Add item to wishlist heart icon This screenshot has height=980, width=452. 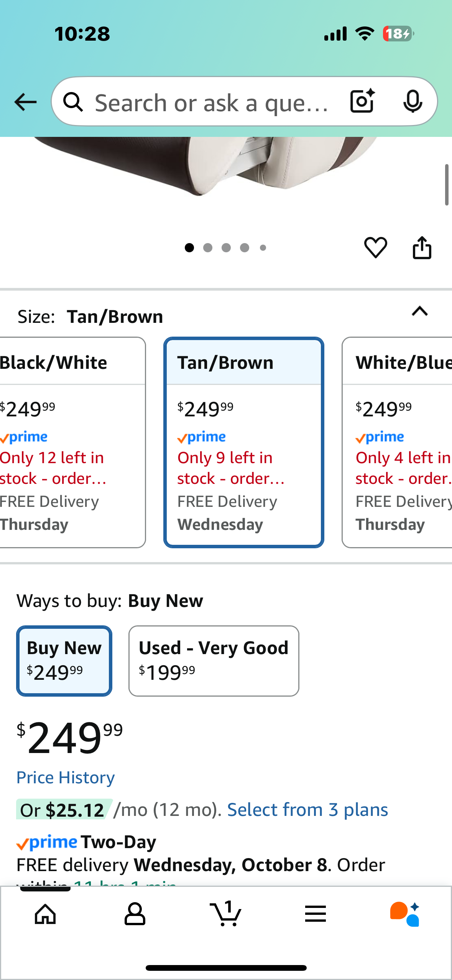click(375, 247)
